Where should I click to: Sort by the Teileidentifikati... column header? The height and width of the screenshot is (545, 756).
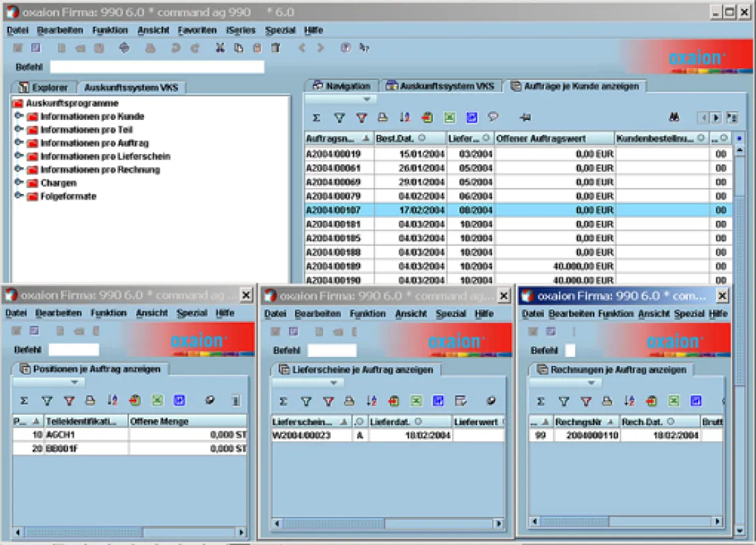(x=86, y=421)
